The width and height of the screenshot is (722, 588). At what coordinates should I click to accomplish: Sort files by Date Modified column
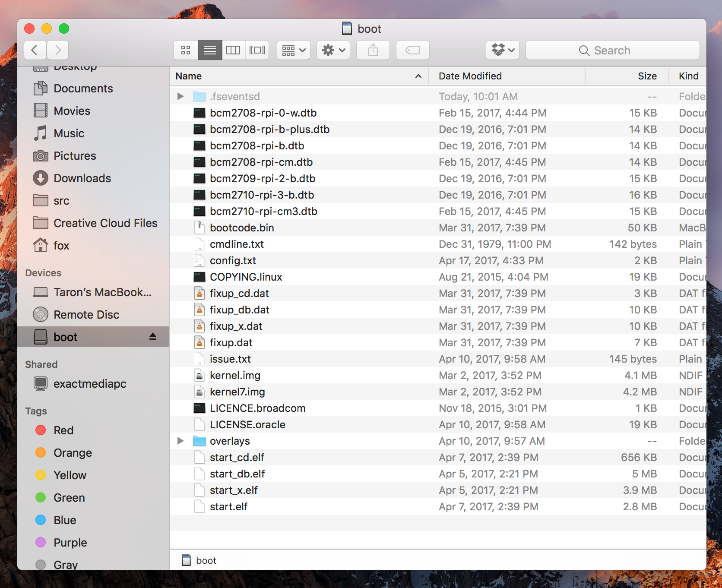point(470,76)
